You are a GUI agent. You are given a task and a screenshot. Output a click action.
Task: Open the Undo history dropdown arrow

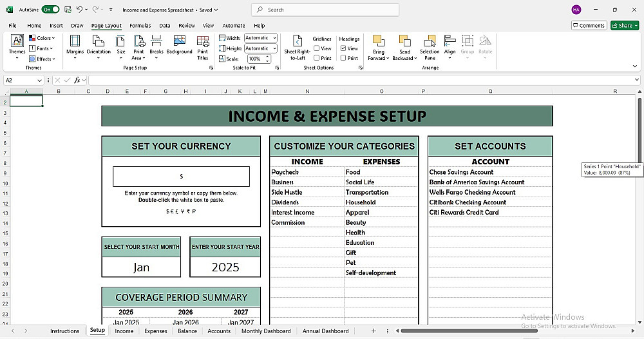tap(86, 10)
